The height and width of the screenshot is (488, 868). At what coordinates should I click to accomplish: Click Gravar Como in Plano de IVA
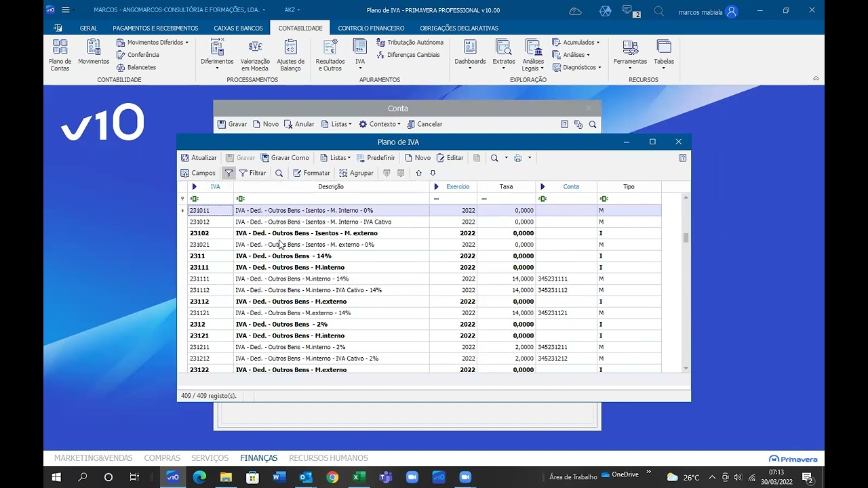click(x=285, y=158)
